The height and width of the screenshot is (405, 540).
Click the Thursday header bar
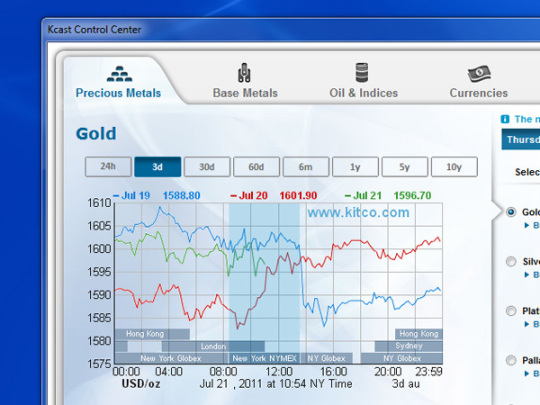[x=521, y=139]
